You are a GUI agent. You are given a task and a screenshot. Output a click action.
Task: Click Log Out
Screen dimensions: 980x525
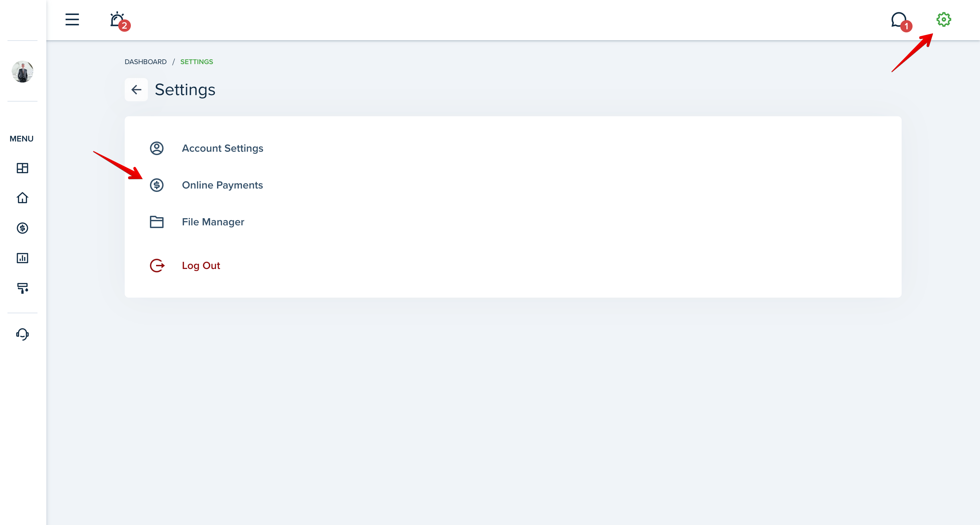(x=201, y=265)
